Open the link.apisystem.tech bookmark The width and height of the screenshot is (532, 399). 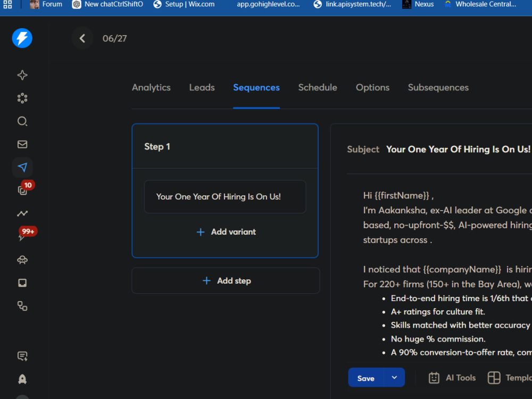[352, 4]
